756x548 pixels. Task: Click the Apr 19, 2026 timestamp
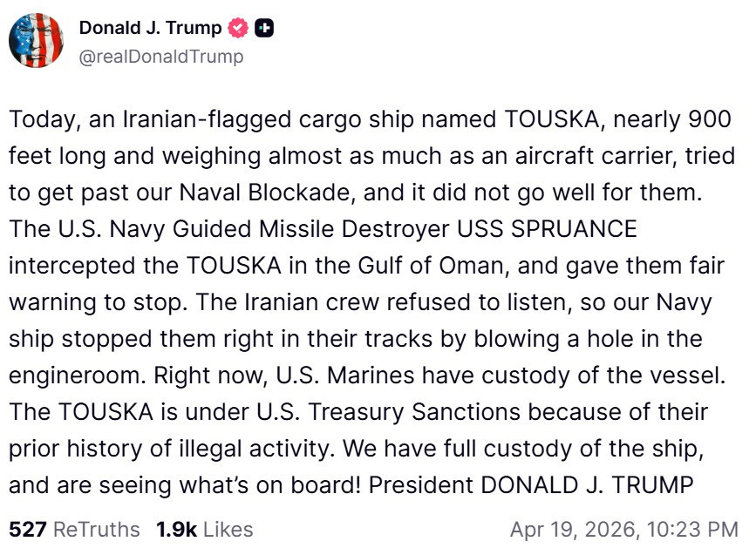[x=623, y=529]
